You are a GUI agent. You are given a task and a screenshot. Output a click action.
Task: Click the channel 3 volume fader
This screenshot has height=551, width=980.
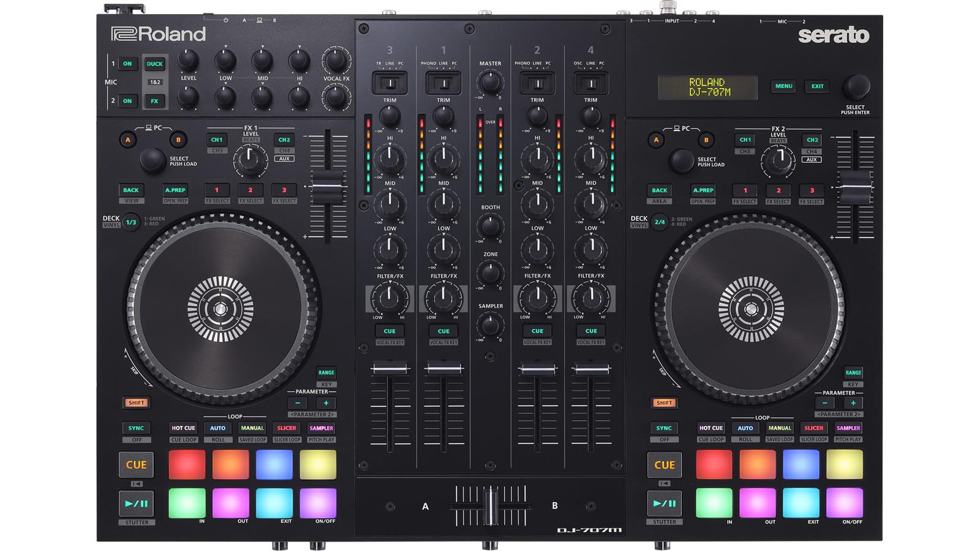coord(390,369)
